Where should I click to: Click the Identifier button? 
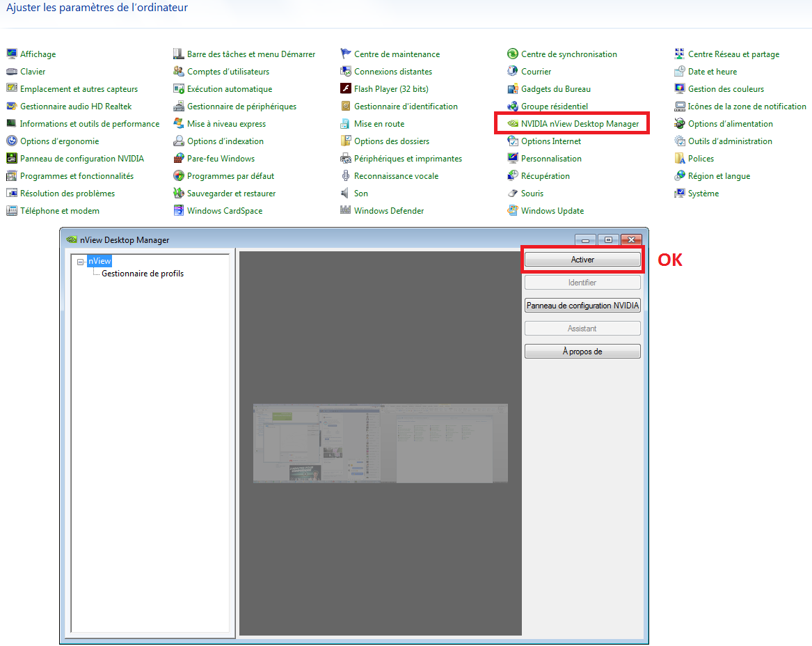(x=582, y=283)
